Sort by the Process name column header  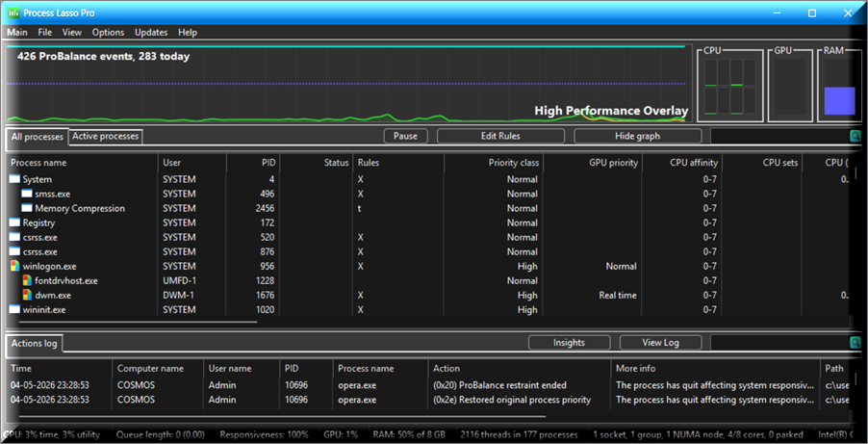point(83,163)
